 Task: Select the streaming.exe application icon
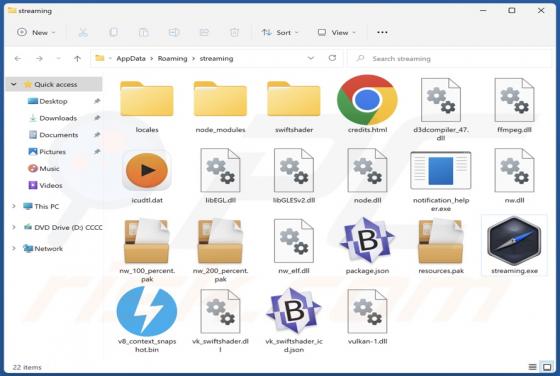[514, 241]
